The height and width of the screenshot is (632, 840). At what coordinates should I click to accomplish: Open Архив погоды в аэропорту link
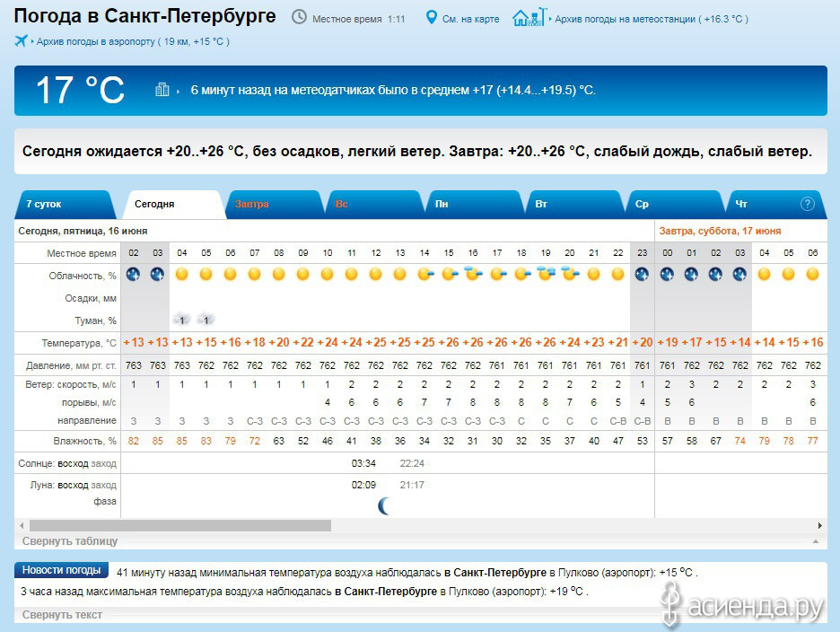[133, 41]
